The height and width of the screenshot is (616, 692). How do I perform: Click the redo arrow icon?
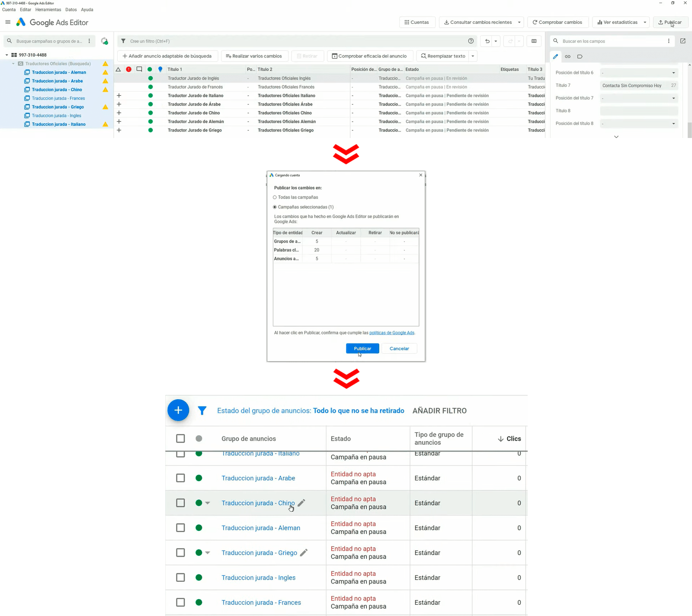(510, 41)
